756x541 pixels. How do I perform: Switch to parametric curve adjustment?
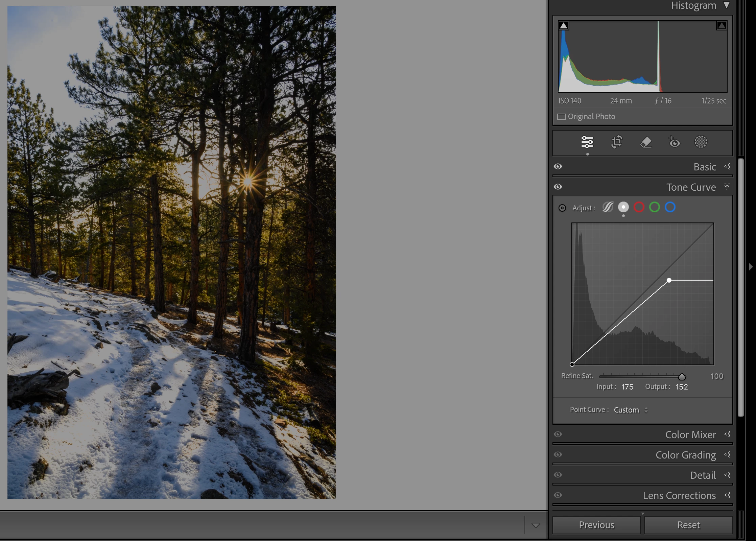(x=608, y=207)
